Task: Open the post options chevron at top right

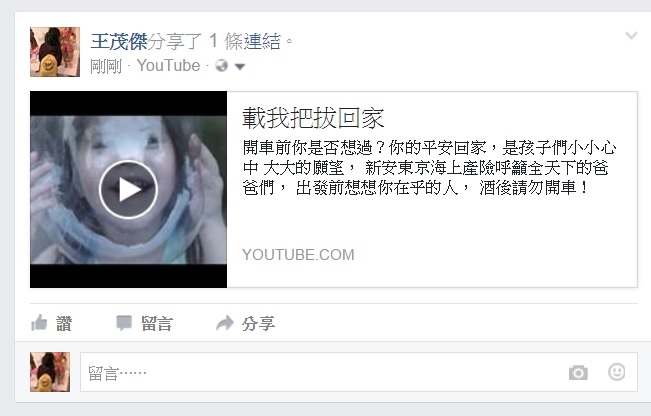Action: [631, 36]
